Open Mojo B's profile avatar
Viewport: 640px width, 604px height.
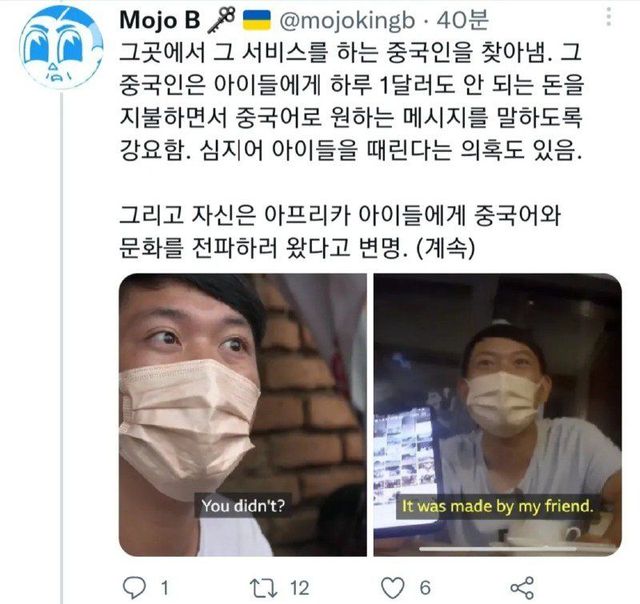(x=61, y=48)
